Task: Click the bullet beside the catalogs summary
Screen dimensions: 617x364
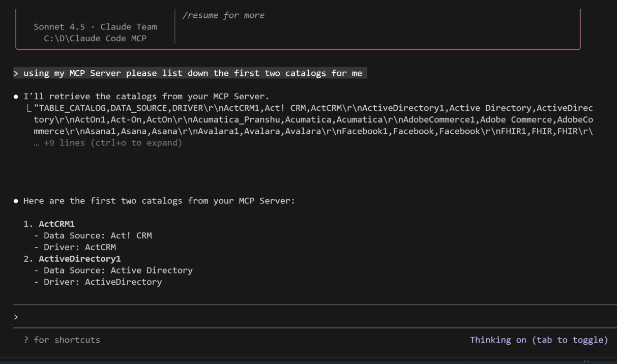Action: click(x=16, y=200)
